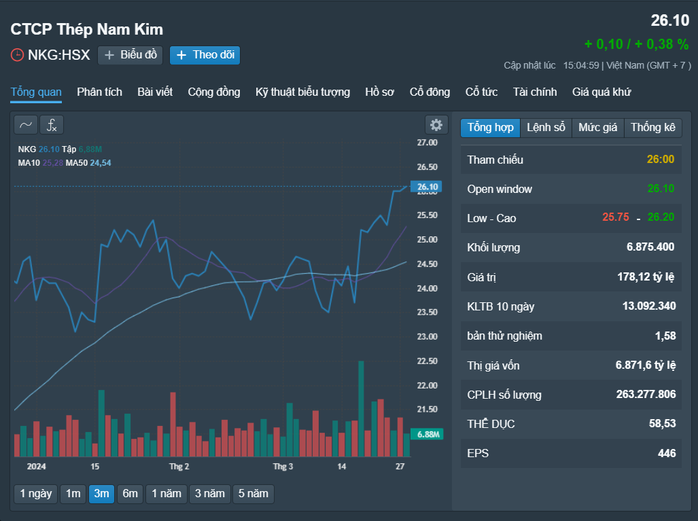Open the Bài viết tab
This screenshot has height=521, width=698.
[155, 92]
